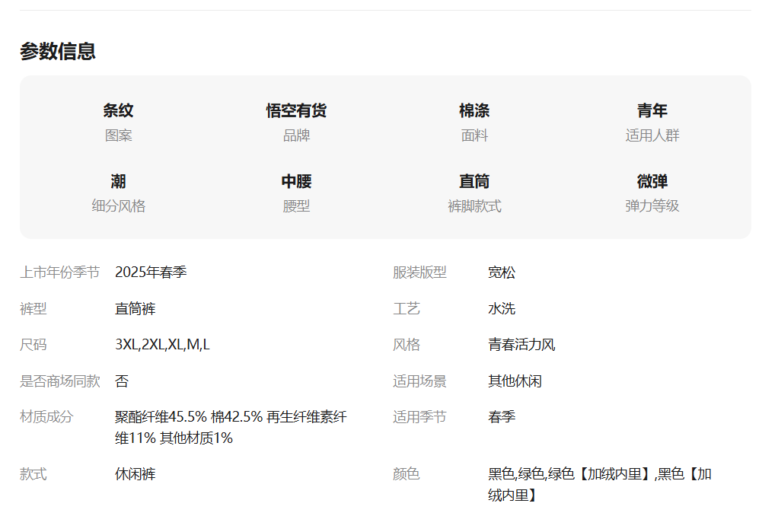Click the 棉涤 fabric value
The width and height of the screenshot is (762, 532).
click(x=474, y=111)
